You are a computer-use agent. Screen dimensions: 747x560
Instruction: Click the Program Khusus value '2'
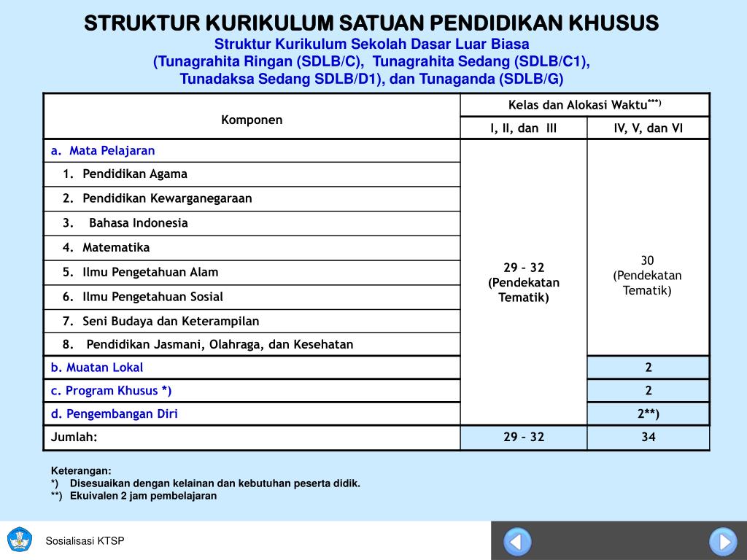pos(649,391)
